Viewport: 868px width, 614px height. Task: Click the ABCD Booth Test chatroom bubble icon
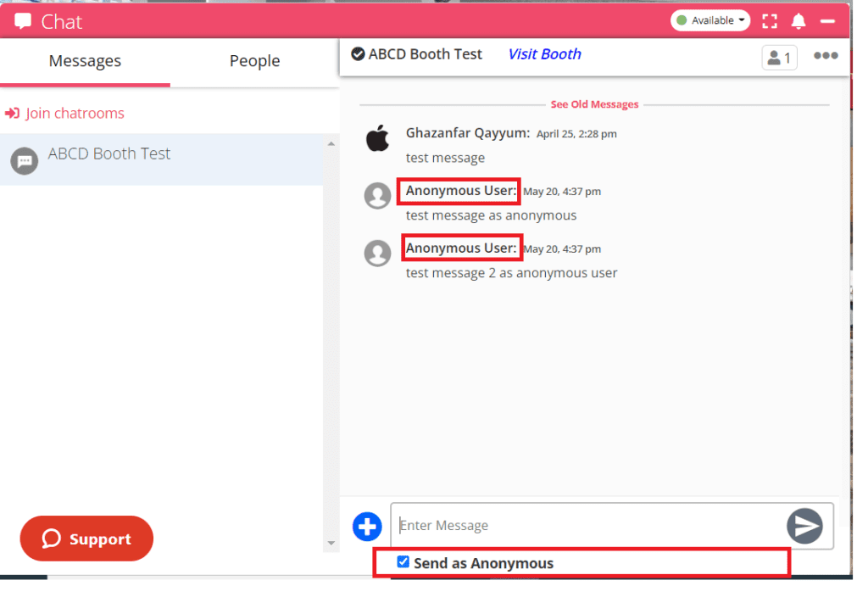click(25, 161)
